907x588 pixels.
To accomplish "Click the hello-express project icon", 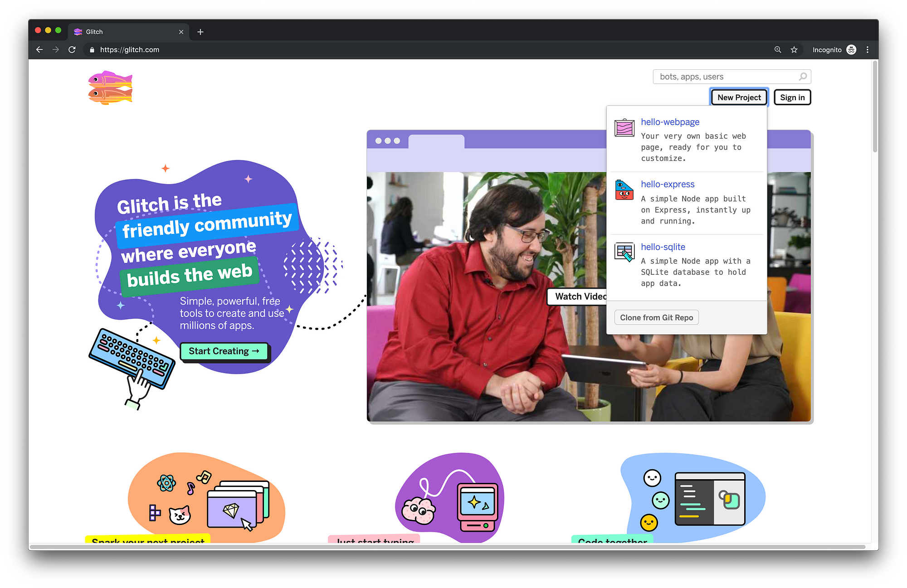I will click(624, 190).
